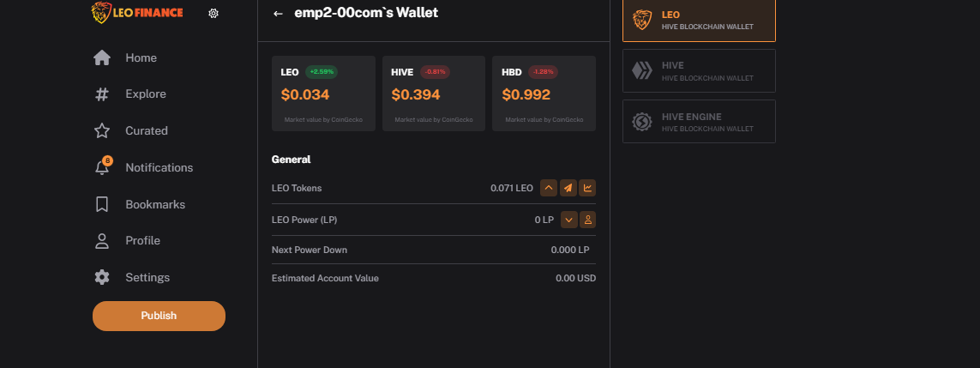Viewport: 980px width, 368px height.
Task: Click the Home house icon
Action: coord(102,57)
